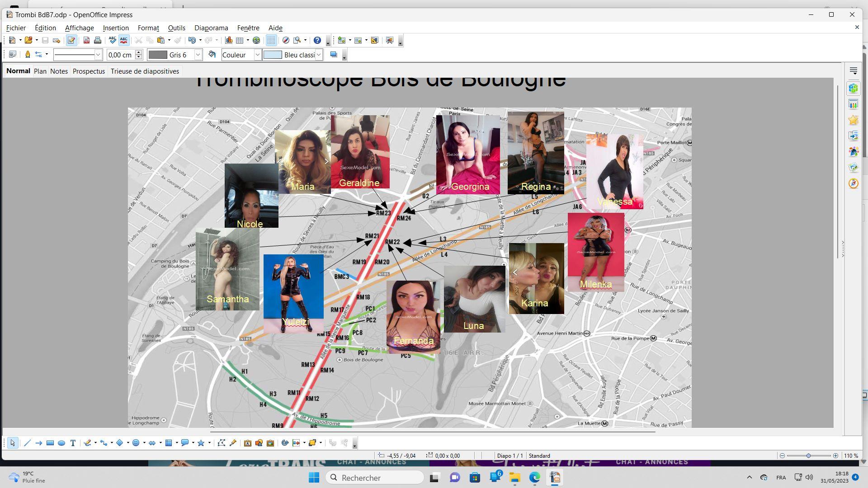Image resolution: width=868 pixels, height=488 pixels.
Task: Toggle the display grid button
Action: click(271, 40)
